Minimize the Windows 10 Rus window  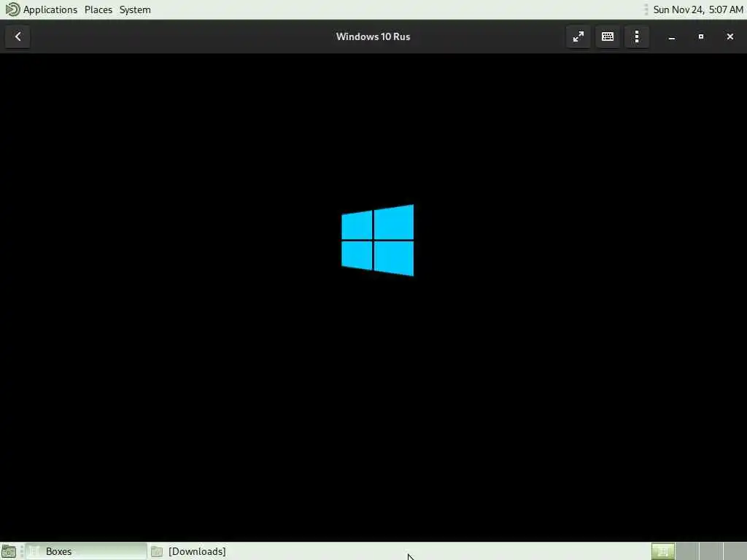[672, 36]
